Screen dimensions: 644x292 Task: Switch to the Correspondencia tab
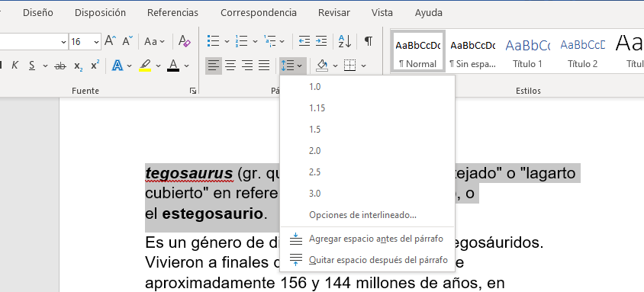click(259, 13)
